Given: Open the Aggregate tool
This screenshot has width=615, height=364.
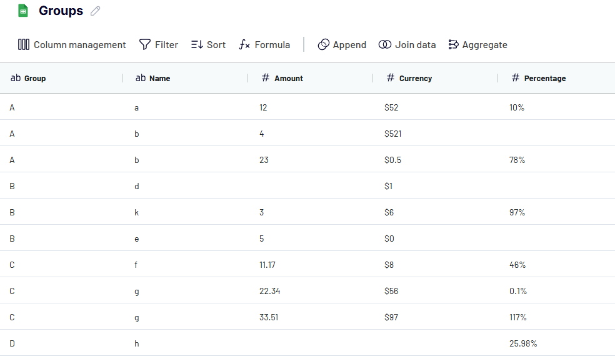Looking at the screenshot, I should pyautogui.click(x=477, y=45).
